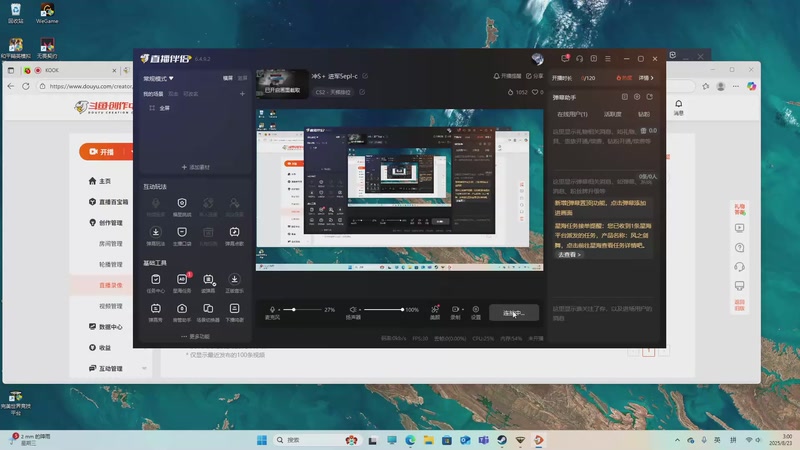Open the 下播海报 tool
The image size is (800, 450).
234,312
